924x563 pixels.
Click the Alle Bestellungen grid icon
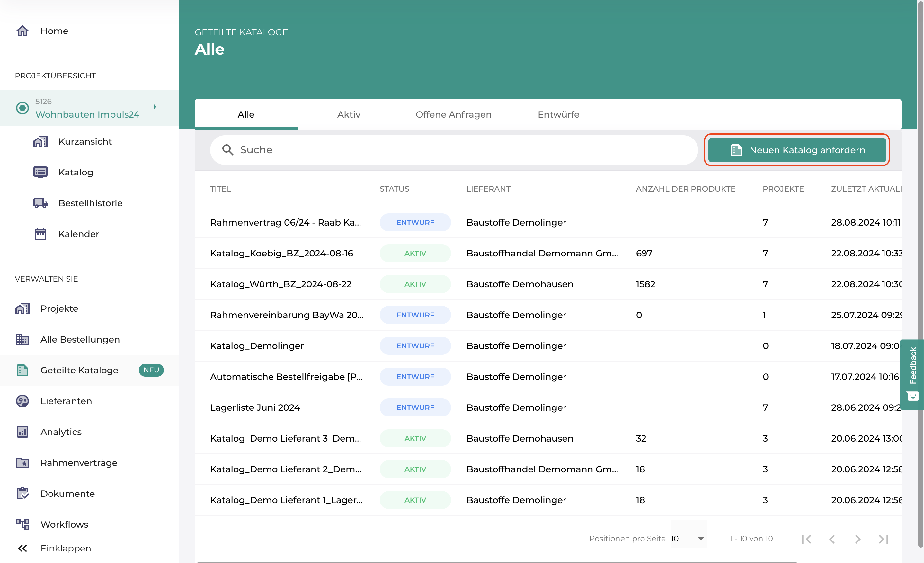(22, 339)
